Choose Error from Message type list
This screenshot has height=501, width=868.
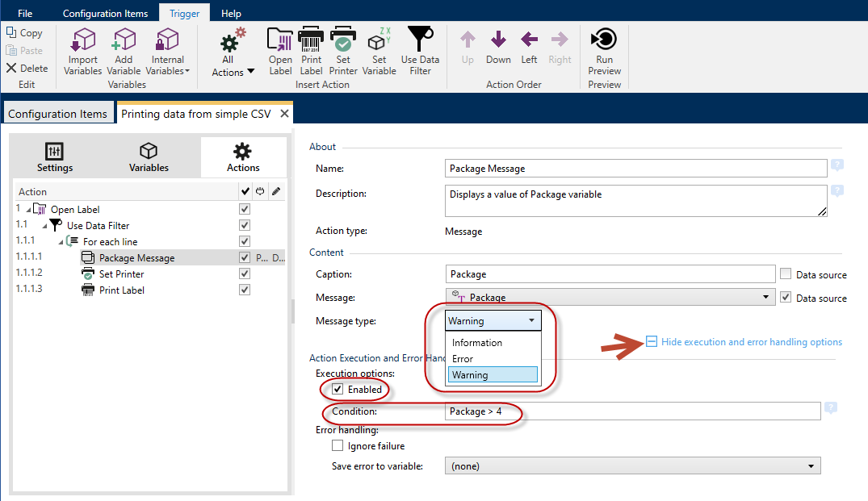(463, 359)
